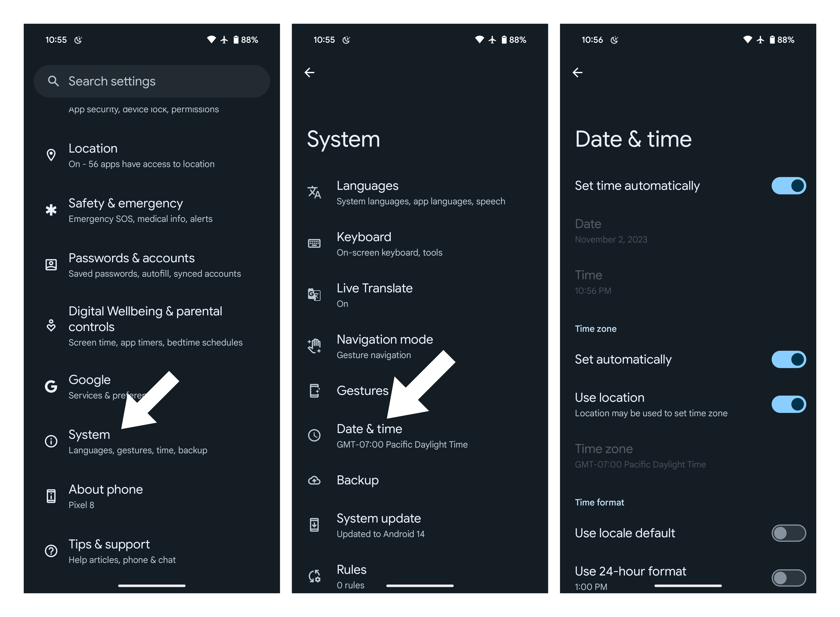Go back from Date & time screen

[x=577, y=72]
